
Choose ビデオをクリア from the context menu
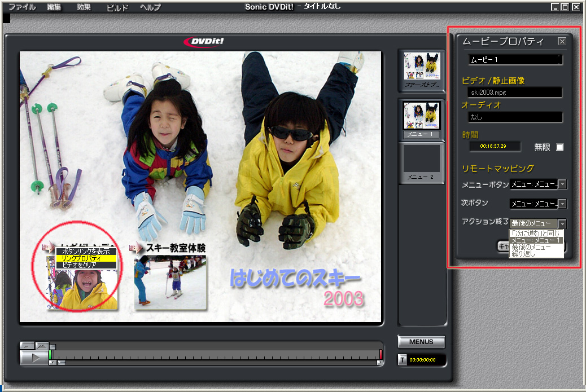[86, 265]
